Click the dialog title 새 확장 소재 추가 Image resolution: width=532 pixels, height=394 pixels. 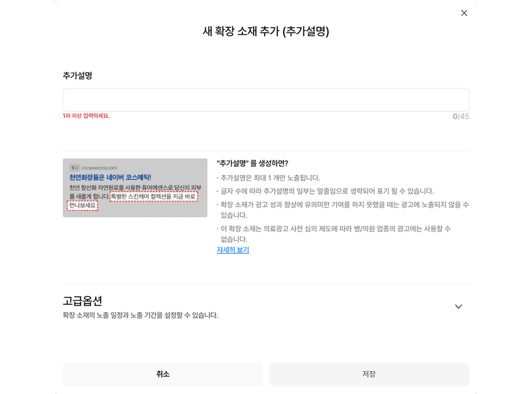tap(265, 31)
